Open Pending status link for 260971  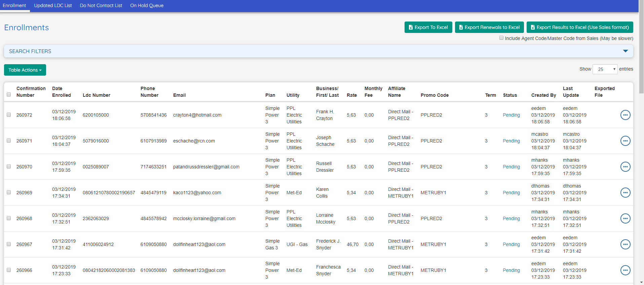(511, 141)
